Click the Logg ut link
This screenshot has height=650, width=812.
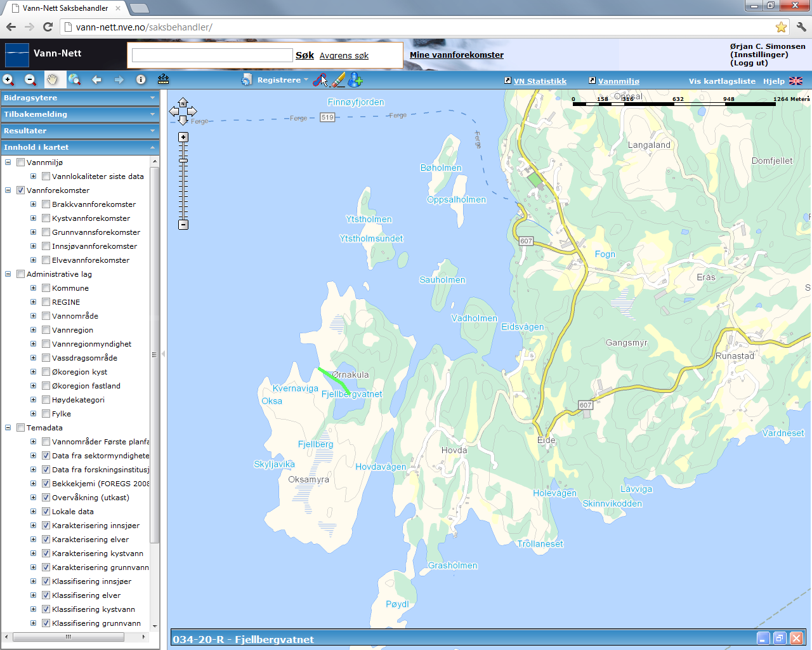pyautogui.click(x=749, y=63)
